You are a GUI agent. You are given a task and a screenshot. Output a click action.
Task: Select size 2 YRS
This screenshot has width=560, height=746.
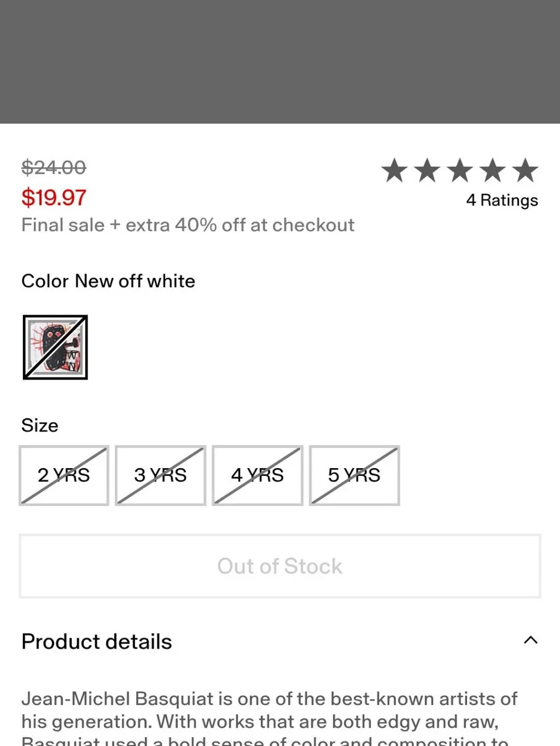[x=64, y=475]
